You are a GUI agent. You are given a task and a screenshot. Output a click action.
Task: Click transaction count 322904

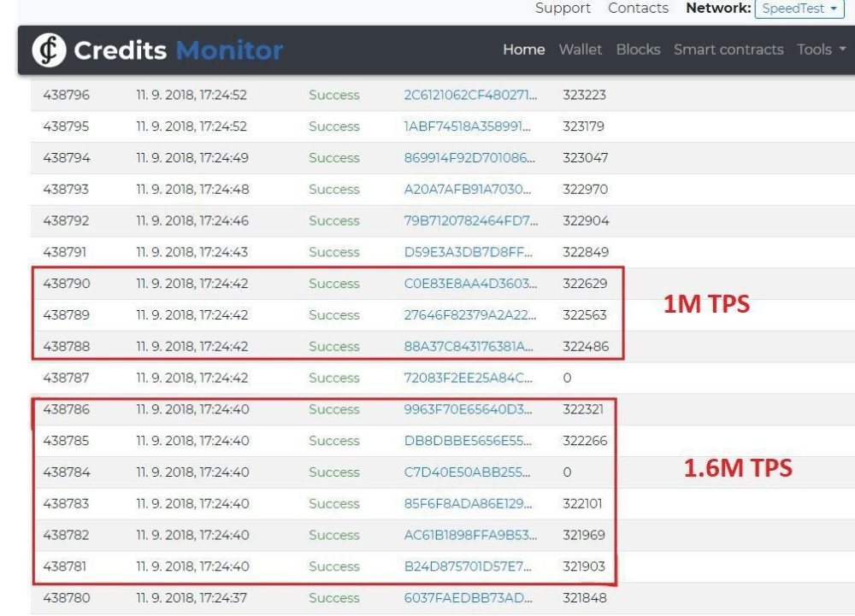pyautogui.click(x=586, y=220)
